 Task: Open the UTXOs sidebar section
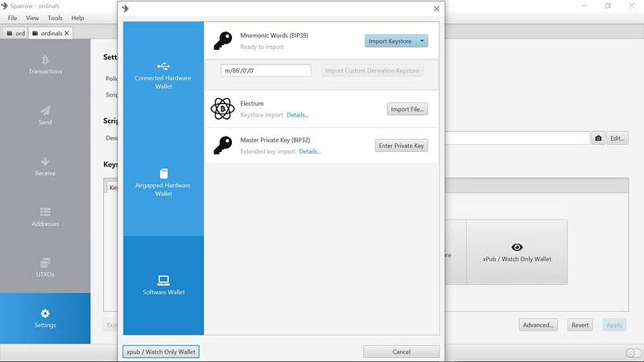tap(45, 268)
